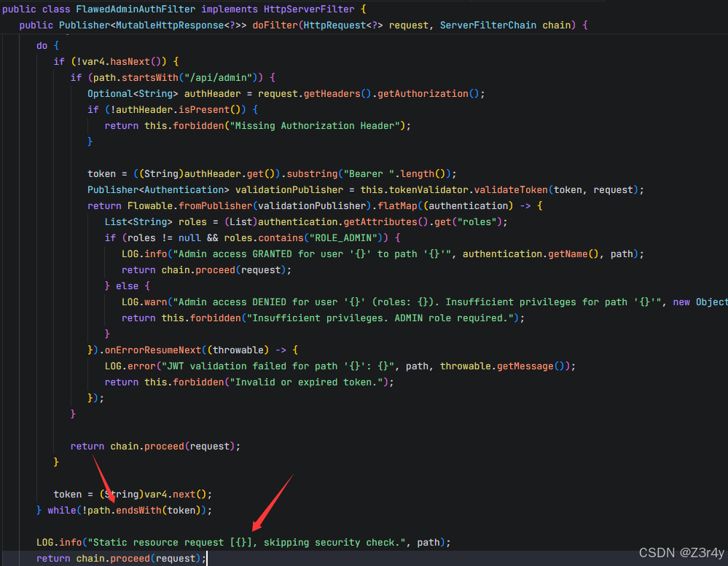Click the endsWith method call
728x566 pixels.
138,511
